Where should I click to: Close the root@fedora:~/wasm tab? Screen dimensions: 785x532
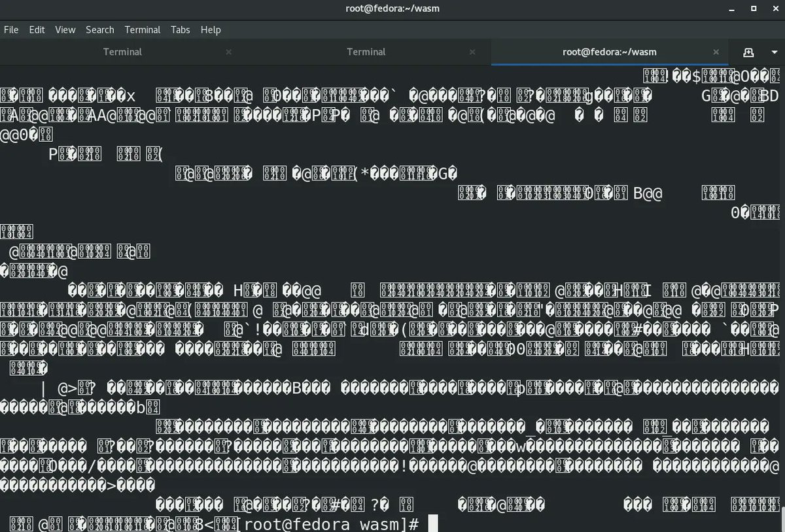pos(716,52)
